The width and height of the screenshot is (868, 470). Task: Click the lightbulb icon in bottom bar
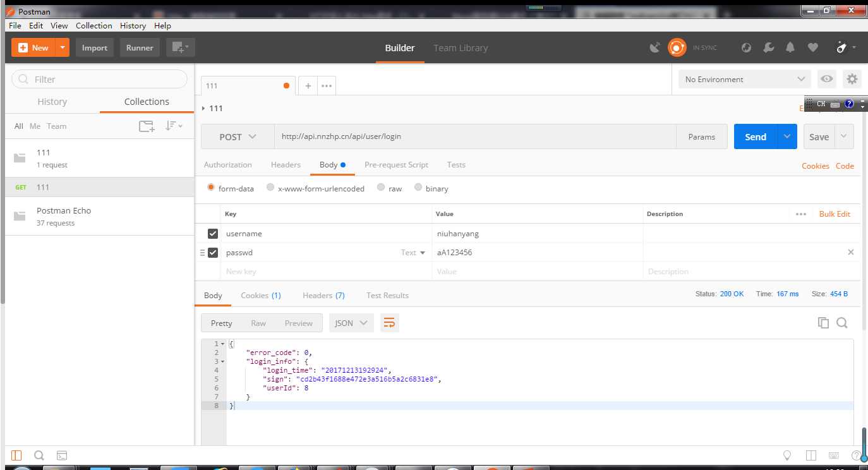[787, 455]
